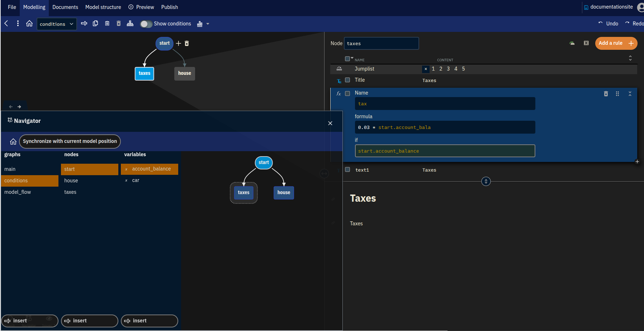Tick the select-all rules checkbox
Viewport: 644px width, 331px height.
(347, 59)
